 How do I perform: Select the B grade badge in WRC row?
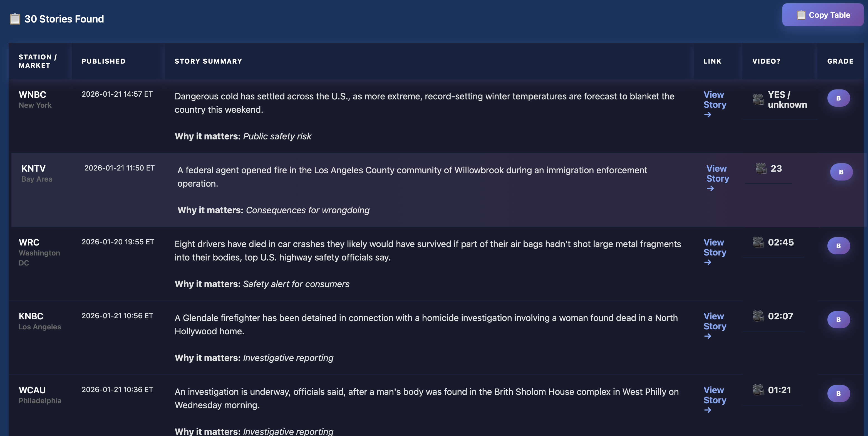point(838,246)
